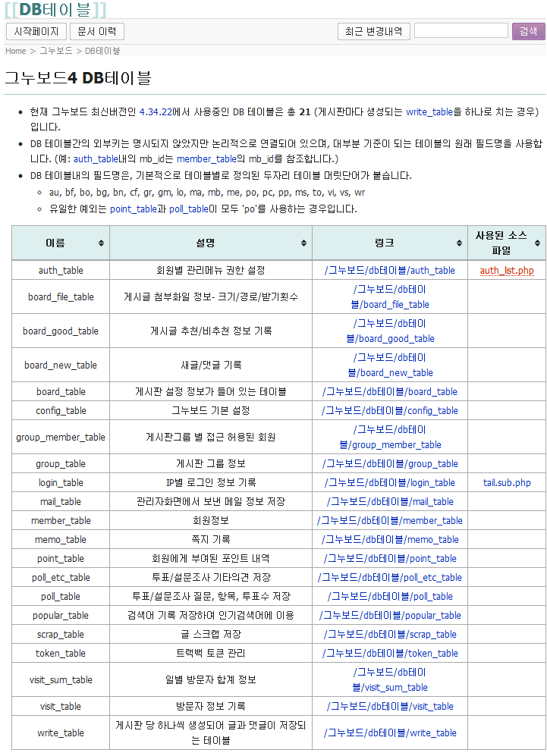
Task: Sort table by 설명 column arrows
Action: pyautogui.click(x=303, y=243)
